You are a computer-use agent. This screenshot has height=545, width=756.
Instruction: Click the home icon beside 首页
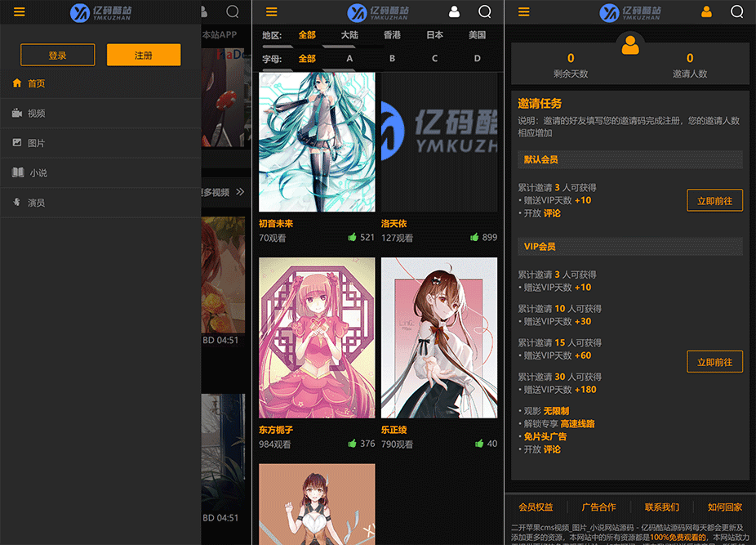click(17, 83)
